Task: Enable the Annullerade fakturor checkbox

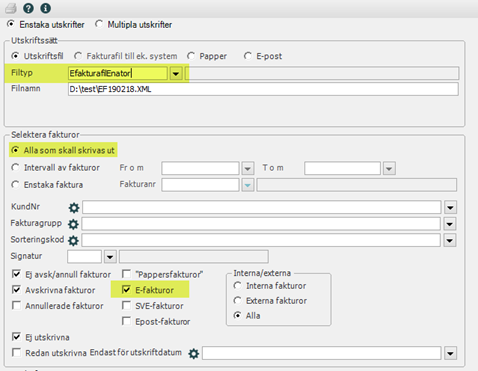Action: coord(16,305)
